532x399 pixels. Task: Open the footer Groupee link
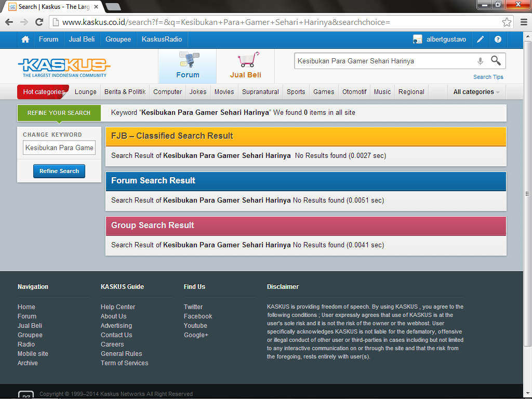(x=30, y=335)
